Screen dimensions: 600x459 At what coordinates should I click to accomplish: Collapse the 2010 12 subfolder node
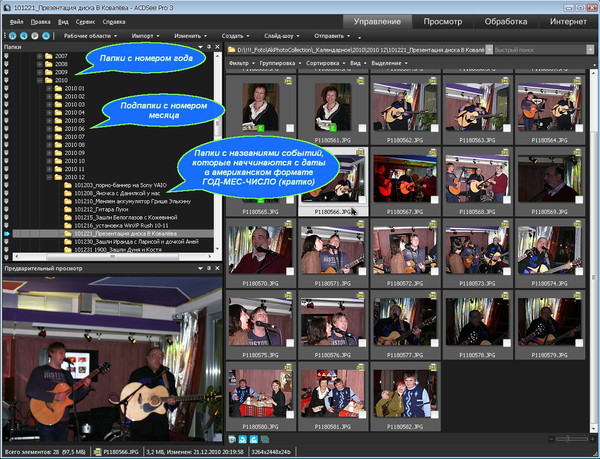(49, 177)
